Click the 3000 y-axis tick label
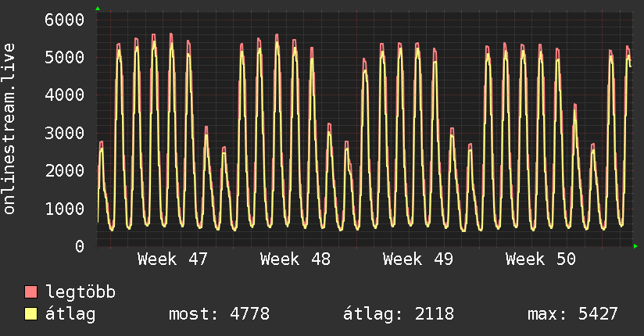This screenshot has width=644, height=336. (64, 133)
